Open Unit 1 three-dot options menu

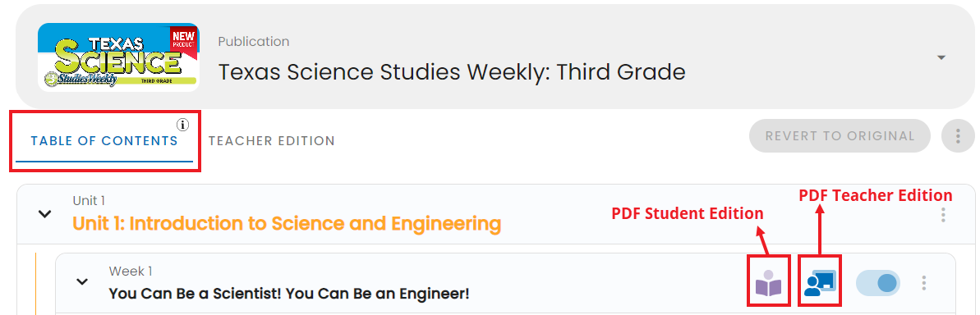pyautogui.click(x=943, y=216)
